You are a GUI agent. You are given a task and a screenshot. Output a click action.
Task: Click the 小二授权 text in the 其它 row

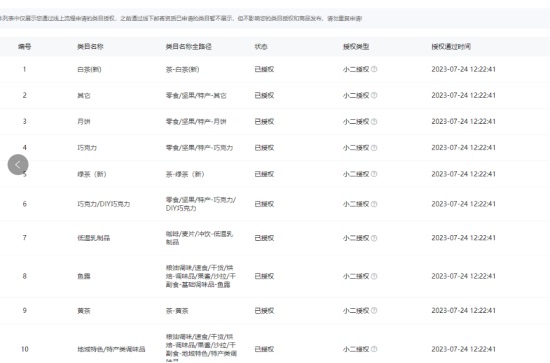click(x=356, y=95)
